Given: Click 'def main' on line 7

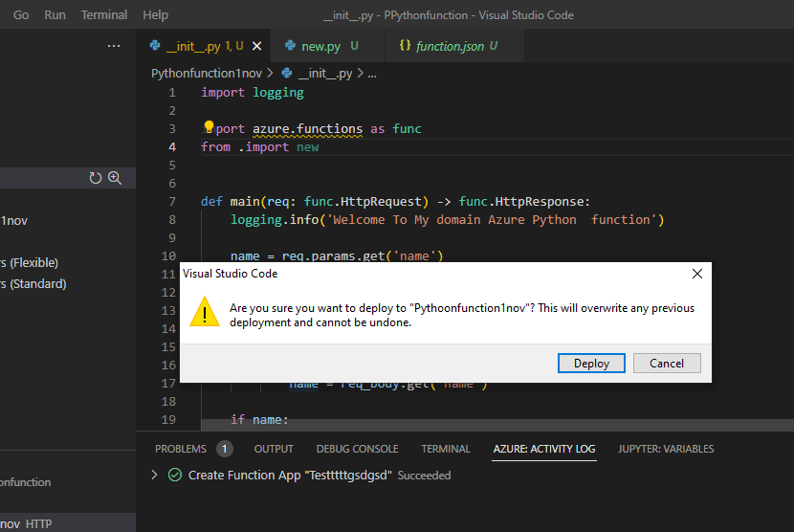Looking at the screenshot, I should [231, 202].
